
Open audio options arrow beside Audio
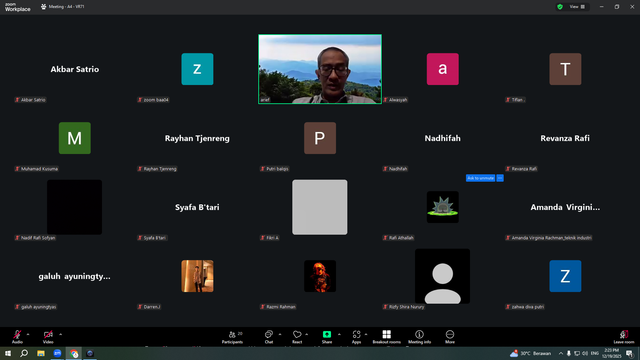point(28,334)
